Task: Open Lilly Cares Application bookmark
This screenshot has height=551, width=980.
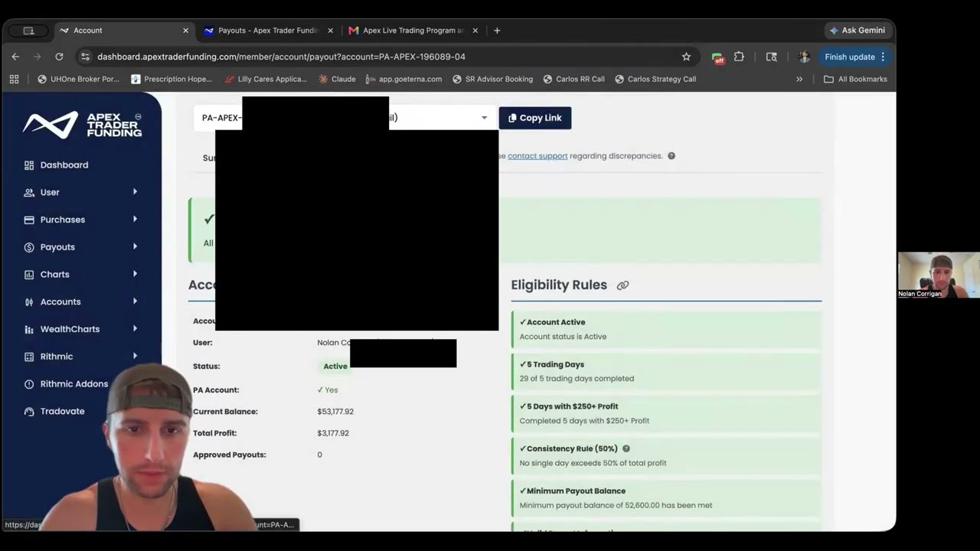Action: 266,79
